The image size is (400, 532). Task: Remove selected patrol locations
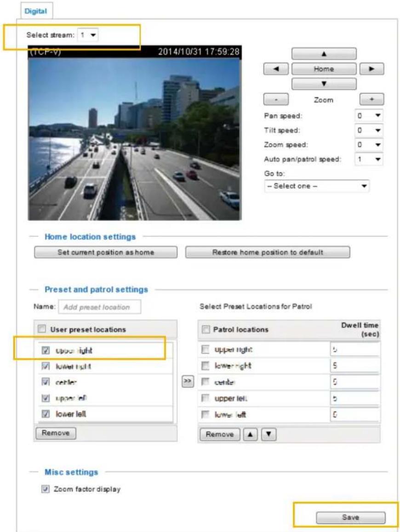pyautogui.click(x=219, y=434)
